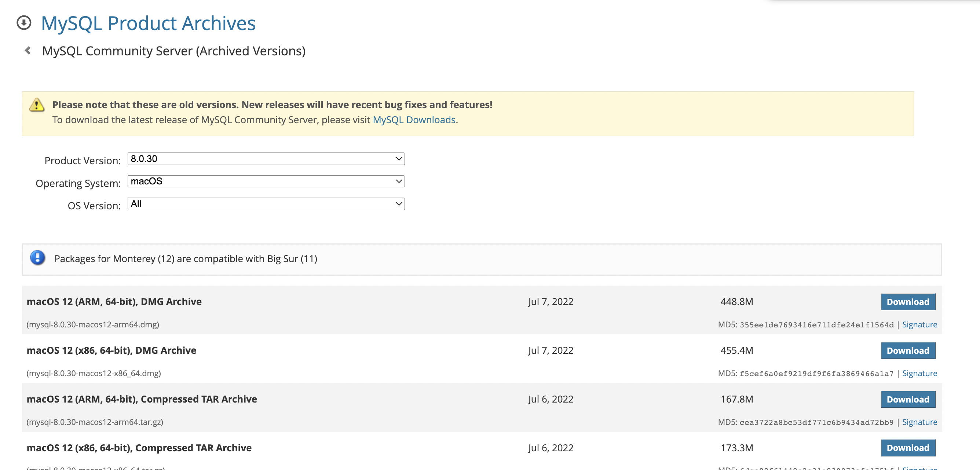The width and height of the screenshot is (980, 470).
Task: Click size value '167.8M'
Action: [737, 399]
